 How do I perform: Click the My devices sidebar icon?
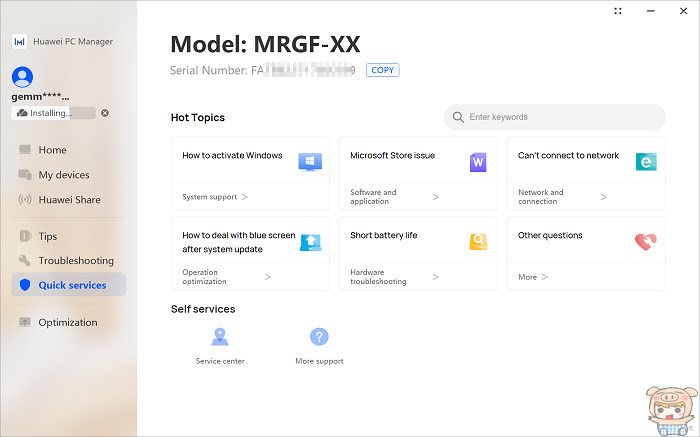click(x=25, y=175)
